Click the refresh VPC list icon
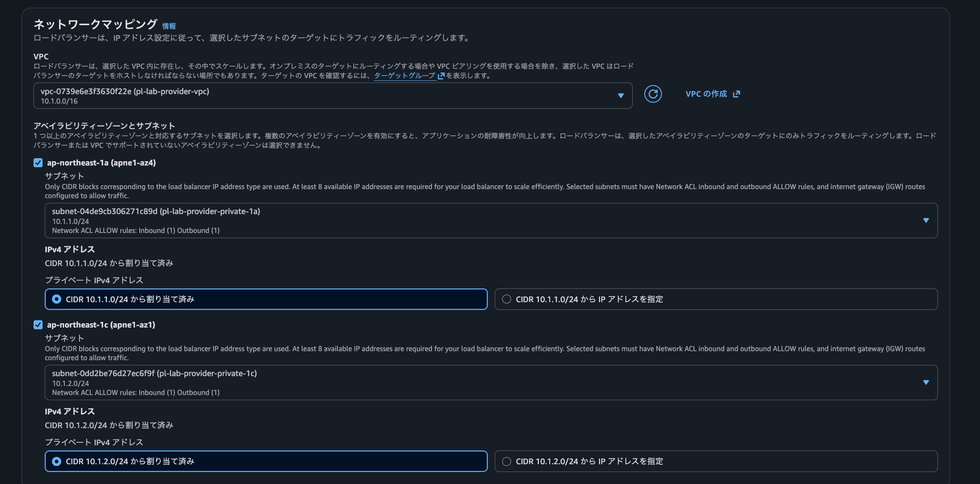Image resolution: width=980 pixels, height=484 pixels. (x=652, y=94)
